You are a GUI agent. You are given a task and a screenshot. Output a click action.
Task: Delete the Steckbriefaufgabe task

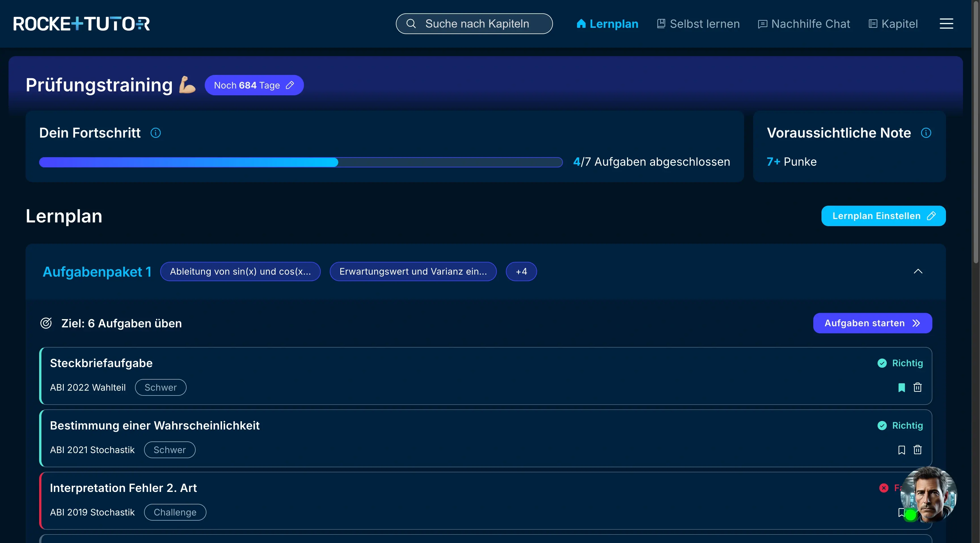[x=918, y=387]
